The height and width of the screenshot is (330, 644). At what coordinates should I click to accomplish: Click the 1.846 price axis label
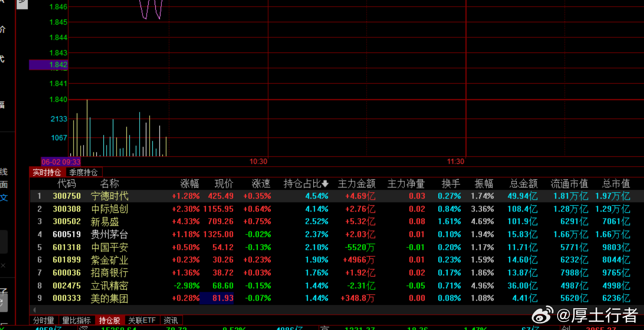(59, 7)
